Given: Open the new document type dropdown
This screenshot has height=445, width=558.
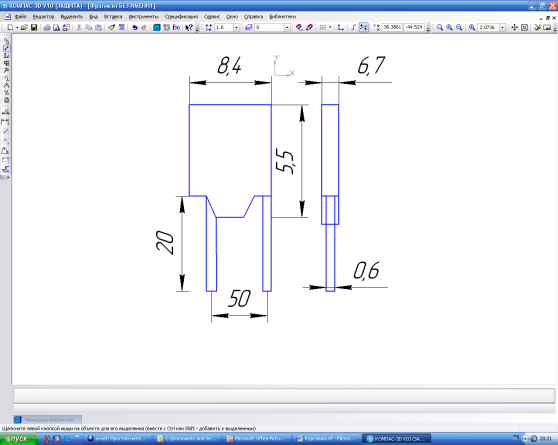Looking at the screenshot, I should (17, 27).
